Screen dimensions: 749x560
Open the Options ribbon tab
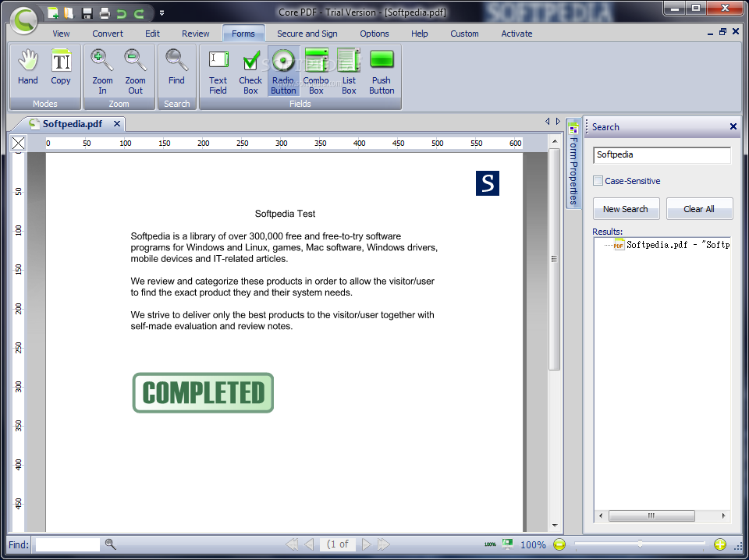374,34
